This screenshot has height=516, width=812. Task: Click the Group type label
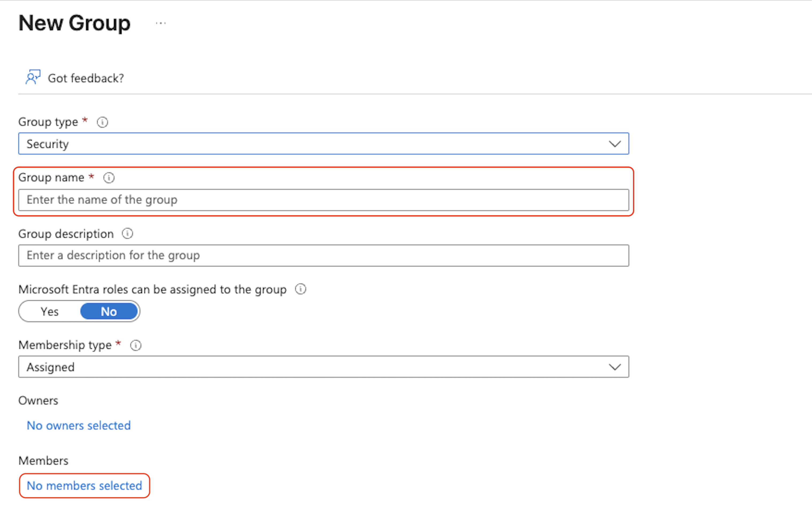click(48, 122)
